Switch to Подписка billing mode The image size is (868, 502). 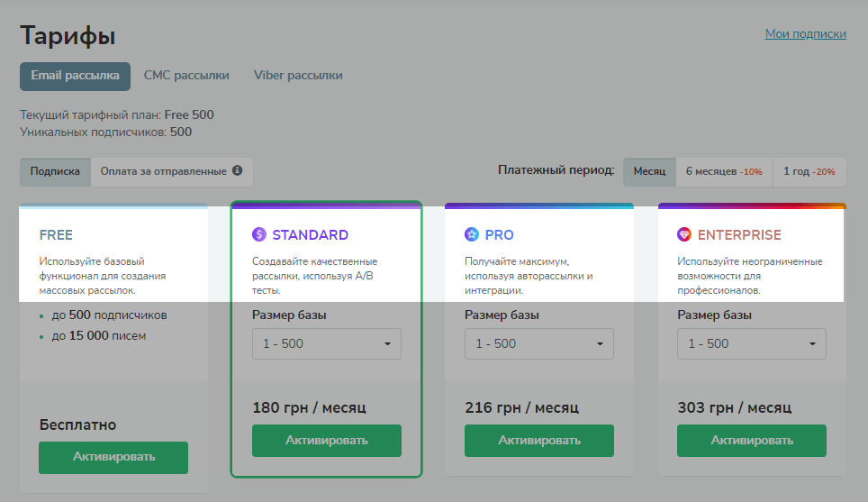click(55, 171)
